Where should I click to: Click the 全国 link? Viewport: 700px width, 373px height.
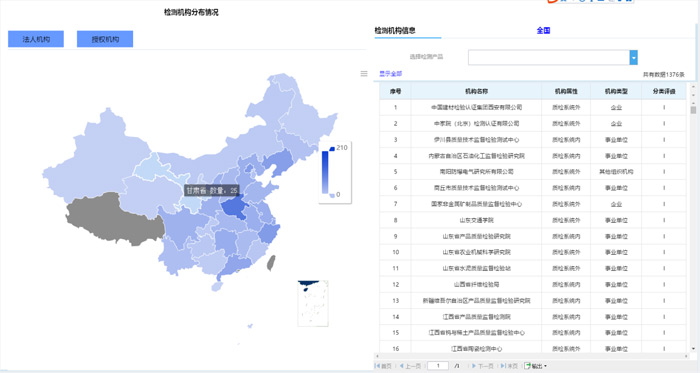tap(543, 30)
